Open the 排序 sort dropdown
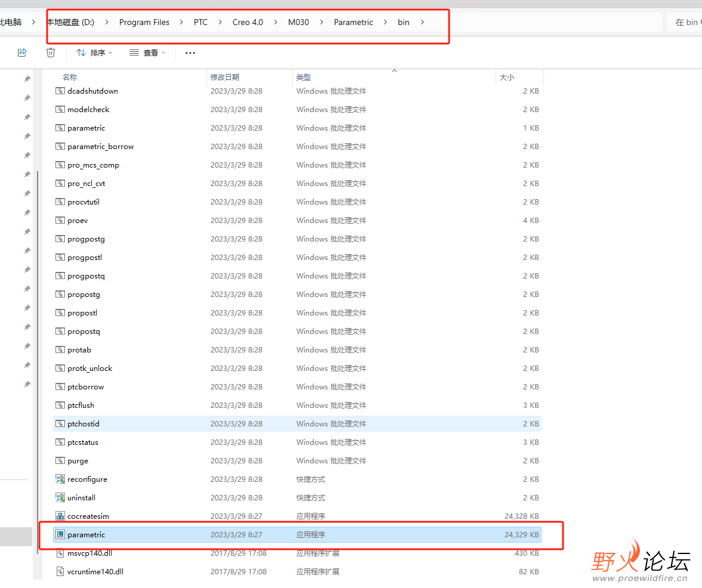Screen dimensions: 702x588 [94, 53]
